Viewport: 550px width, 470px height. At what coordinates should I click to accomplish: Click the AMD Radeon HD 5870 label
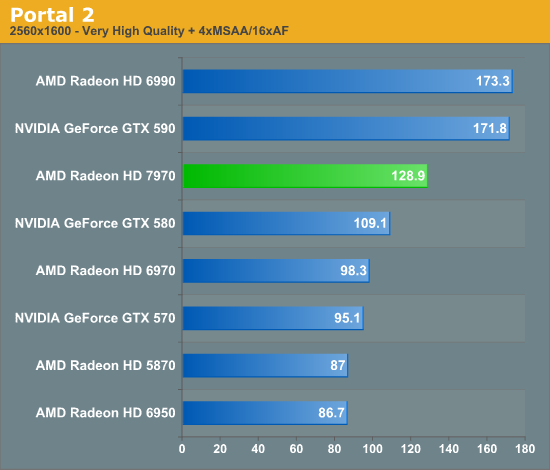click(x=105, y=365)
